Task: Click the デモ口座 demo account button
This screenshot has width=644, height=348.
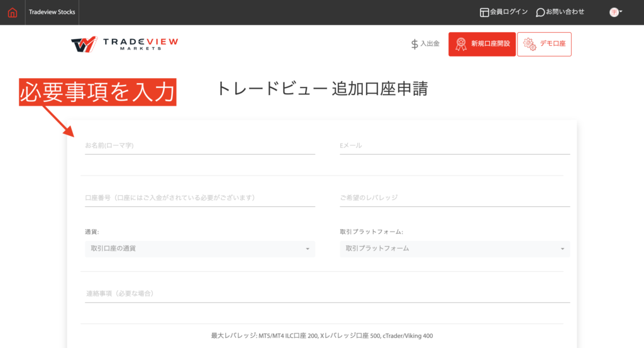Action: 544,44
